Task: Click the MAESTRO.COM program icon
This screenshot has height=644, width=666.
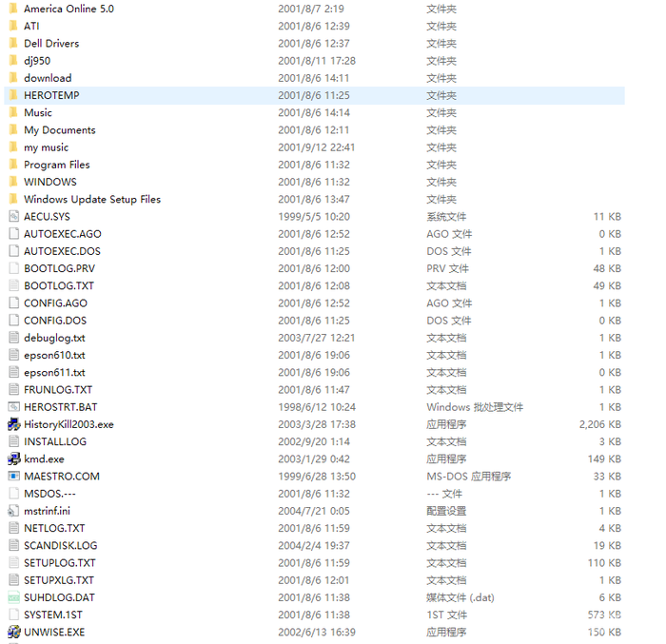Action: 13,477
